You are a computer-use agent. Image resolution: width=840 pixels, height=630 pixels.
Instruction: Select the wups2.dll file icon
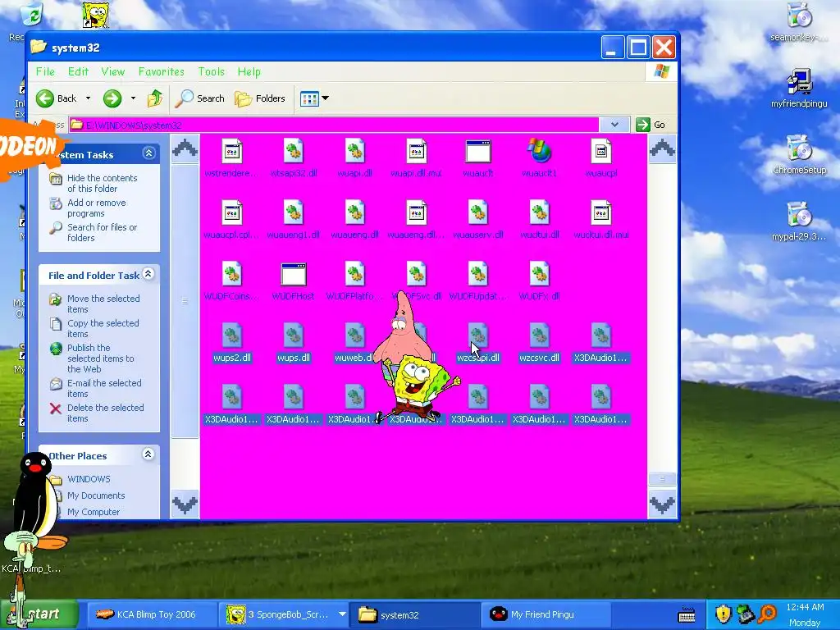point(231,336)
